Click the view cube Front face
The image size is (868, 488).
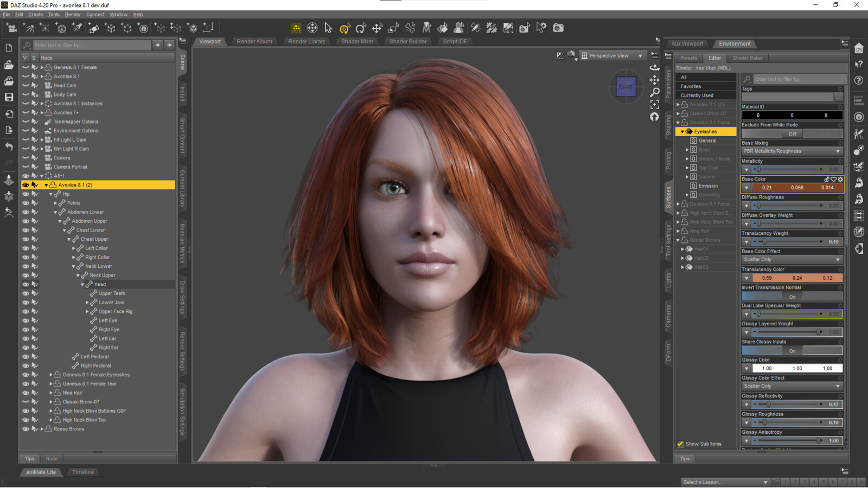(x=626, y=87)
